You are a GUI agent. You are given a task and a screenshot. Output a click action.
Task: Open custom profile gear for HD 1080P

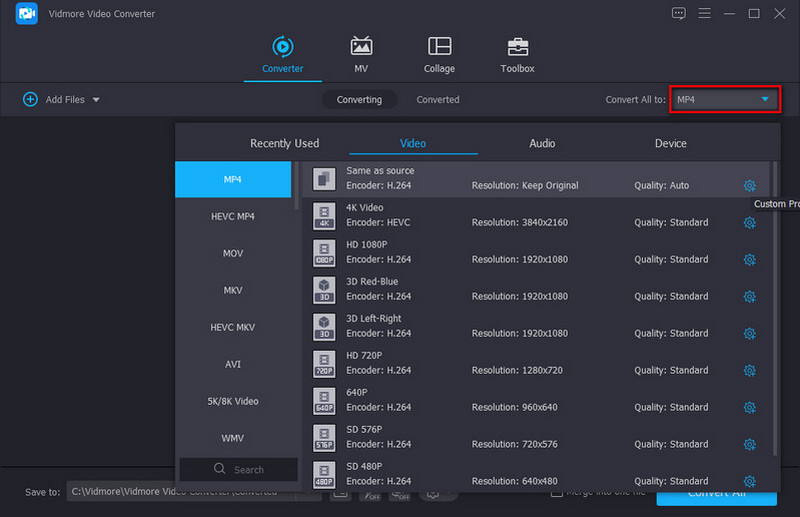749,260
